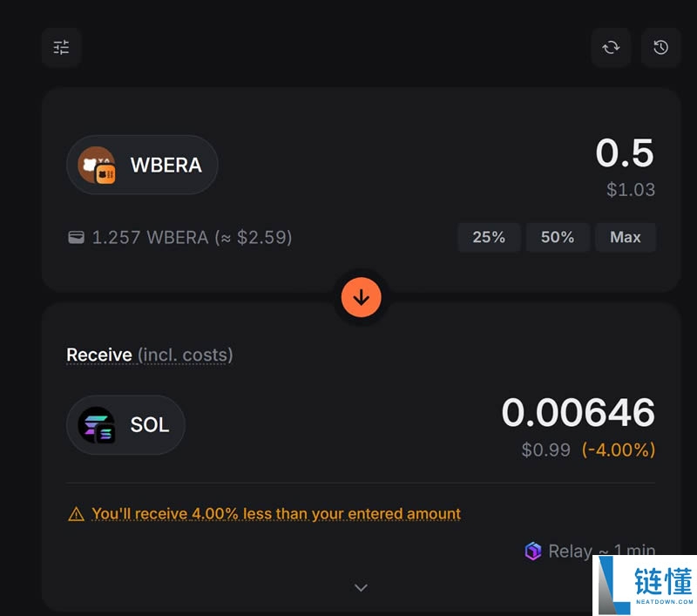The width and height of the screenshot is (697, 616).
Task: Click the 4.00% less warning message
Action: pyautogui.click(x=276, y=514)
